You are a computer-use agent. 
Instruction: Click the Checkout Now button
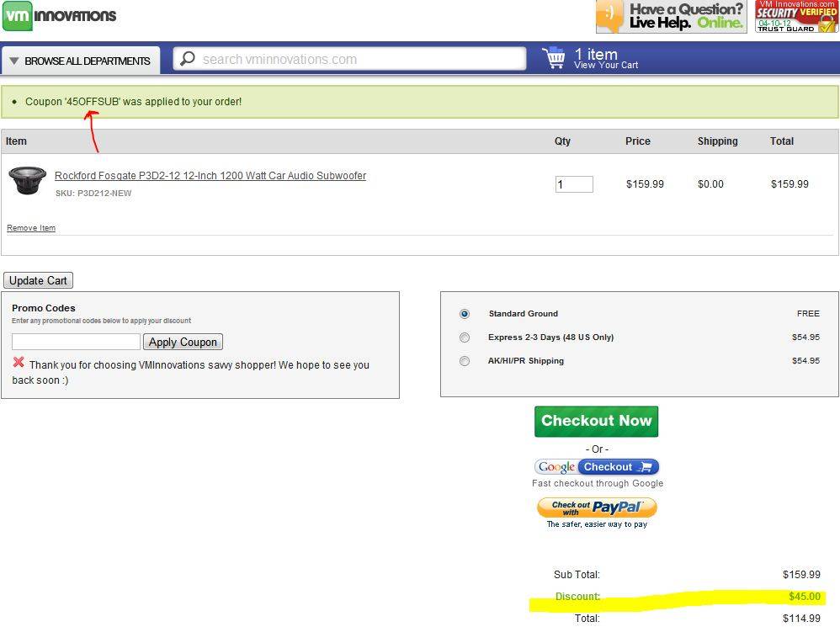(x=596, y=422)
